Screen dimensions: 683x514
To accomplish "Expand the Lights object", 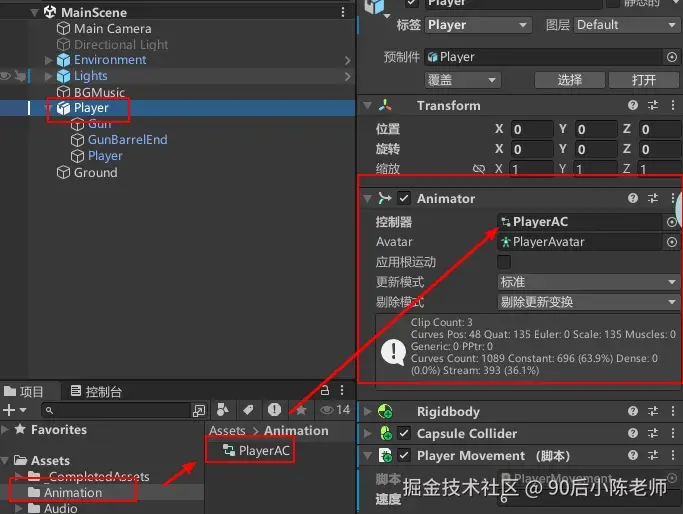I will (48, 76).
